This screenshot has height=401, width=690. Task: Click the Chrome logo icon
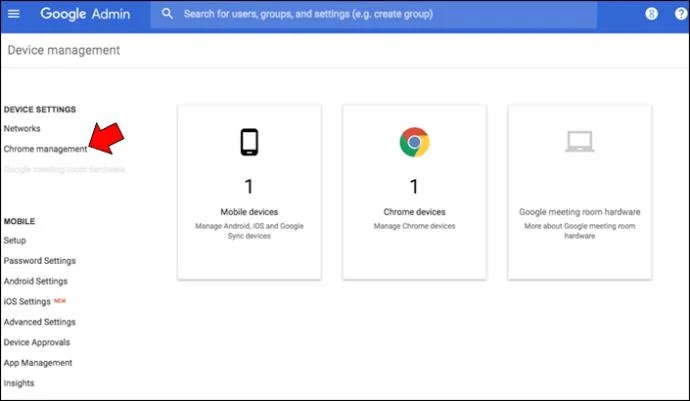pyautogui.click(x=414, y=142)
